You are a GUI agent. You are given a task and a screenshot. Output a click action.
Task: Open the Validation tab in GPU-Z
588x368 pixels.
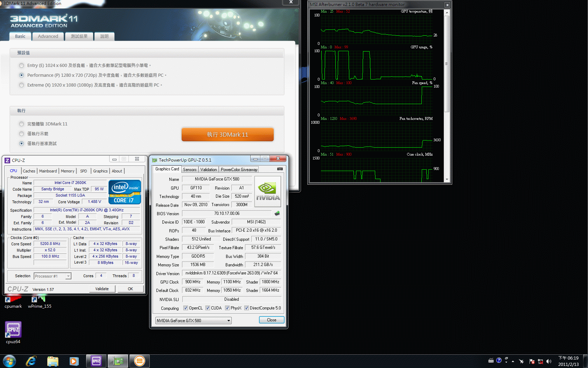pos(209,170)
